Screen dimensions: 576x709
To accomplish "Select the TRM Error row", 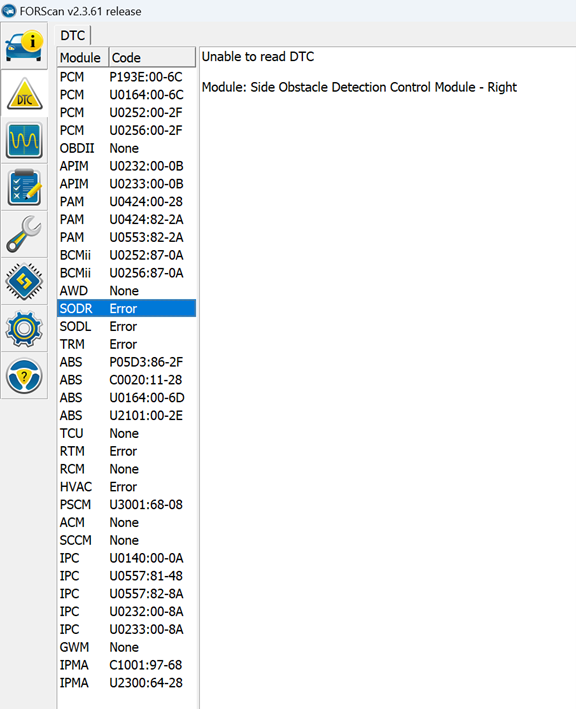I will (x=127, y=344).
